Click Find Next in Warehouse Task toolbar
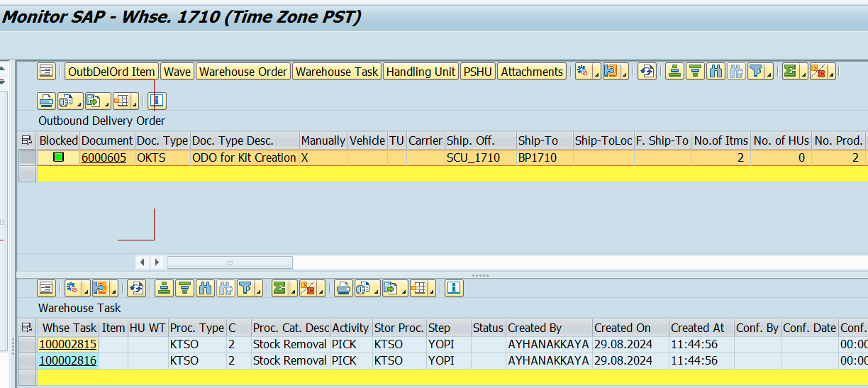 226,288
